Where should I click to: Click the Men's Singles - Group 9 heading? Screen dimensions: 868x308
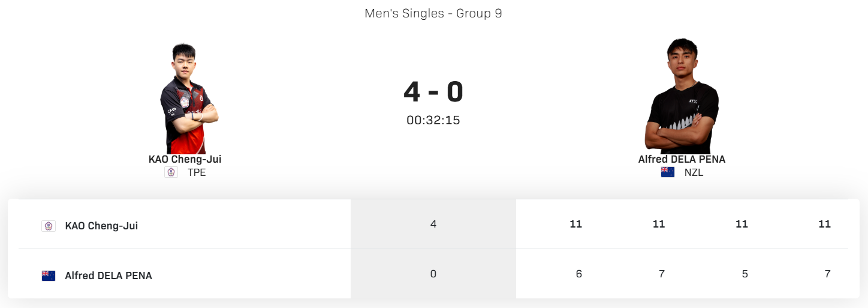pos(433,13)
